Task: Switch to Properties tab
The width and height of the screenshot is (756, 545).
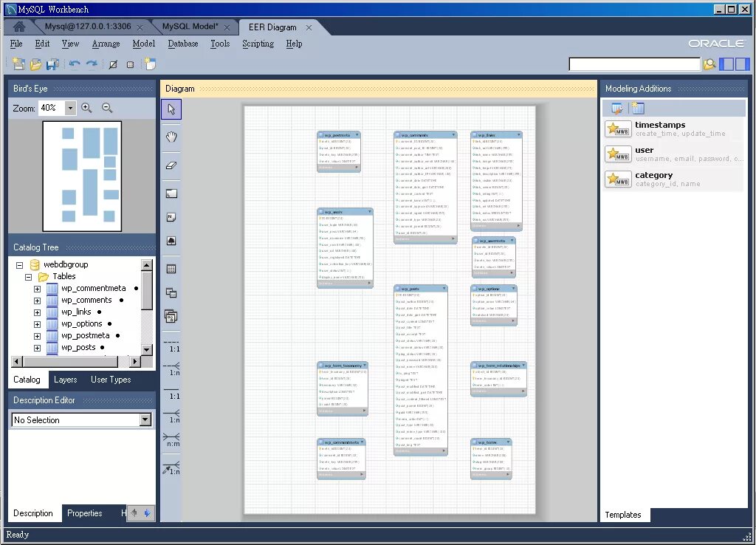Action: pyautogui.click(x=84, y=513)
